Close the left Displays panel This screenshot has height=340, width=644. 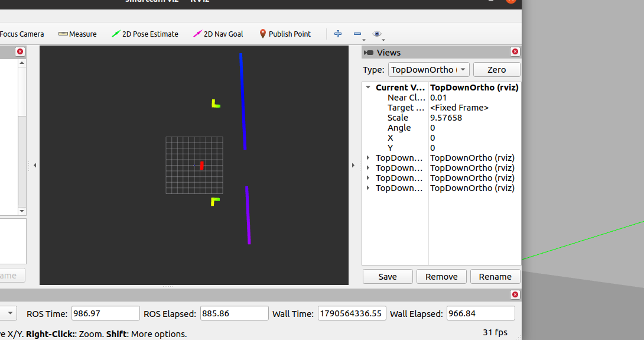pyautogui.click(x=19, y=52)
